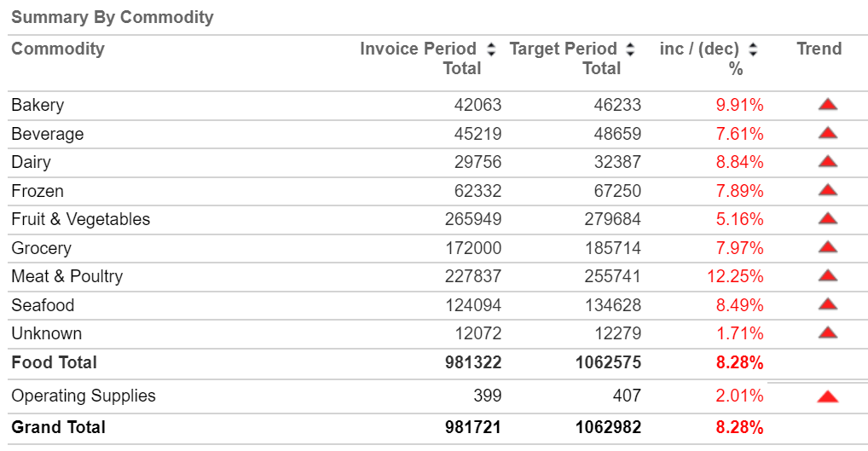Click the Seafood row trend arrow
The image size is (868, 451).
827,305
